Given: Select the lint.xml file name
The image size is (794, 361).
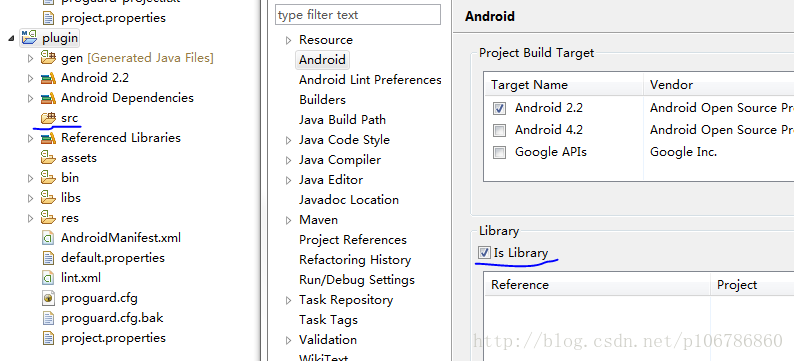Looking at the screenshot, I should point(81,278).
